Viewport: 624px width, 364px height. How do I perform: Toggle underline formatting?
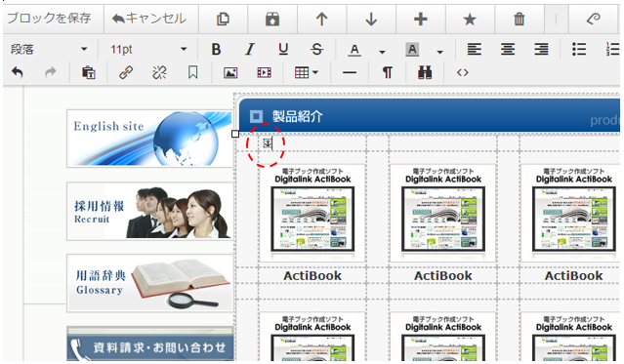[x=283, y=50]
